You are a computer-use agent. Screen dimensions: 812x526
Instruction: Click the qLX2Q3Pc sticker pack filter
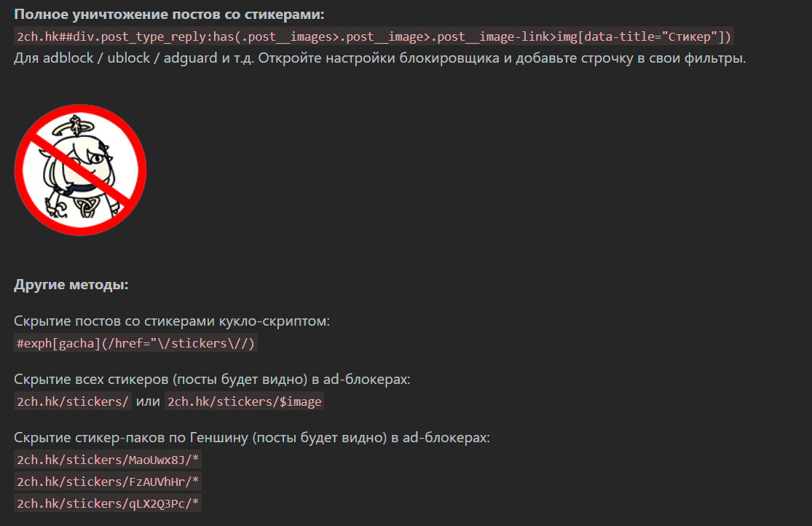pos(109,503)
